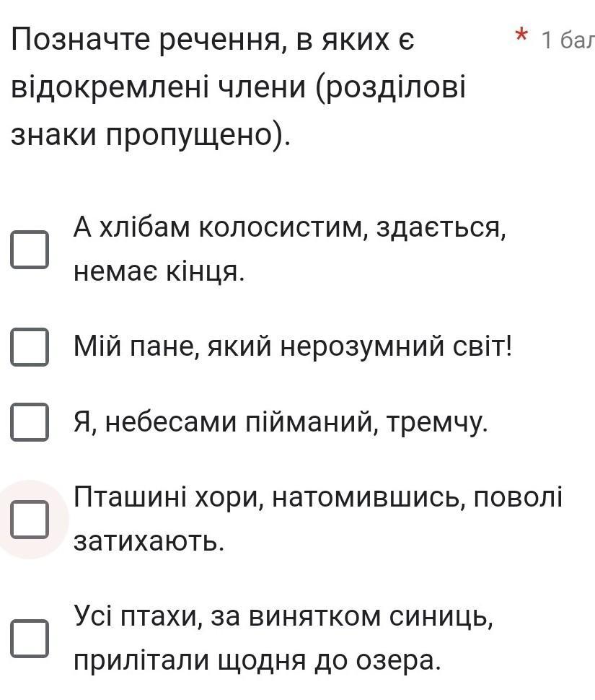Check the box for 'А хлібам колосистим' option

tap(30, 250)
